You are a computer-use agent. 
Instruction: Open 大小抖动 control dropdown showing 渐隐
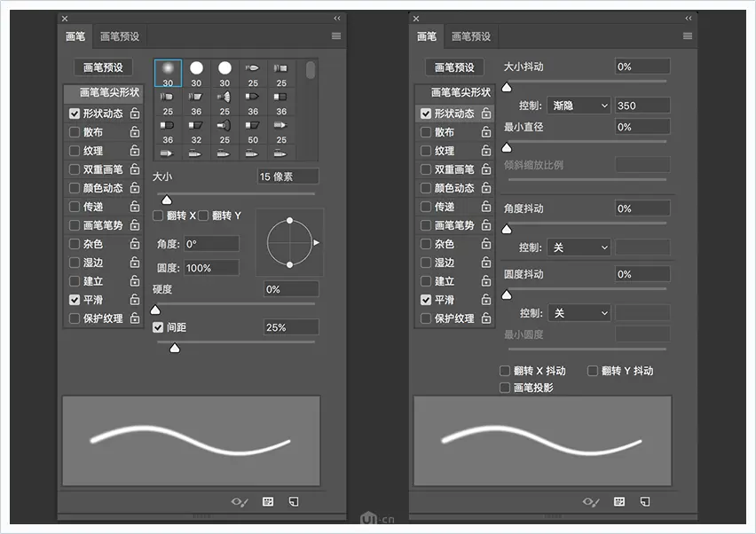579,106
